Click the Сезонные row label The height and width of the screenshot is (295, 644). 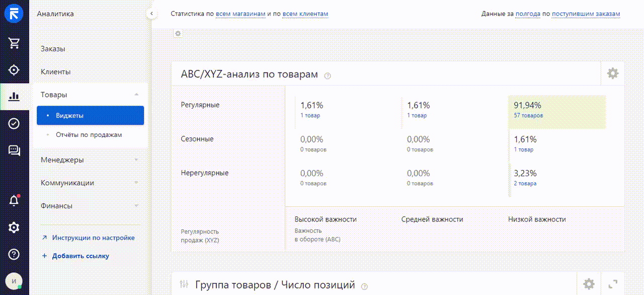[197, 139]
